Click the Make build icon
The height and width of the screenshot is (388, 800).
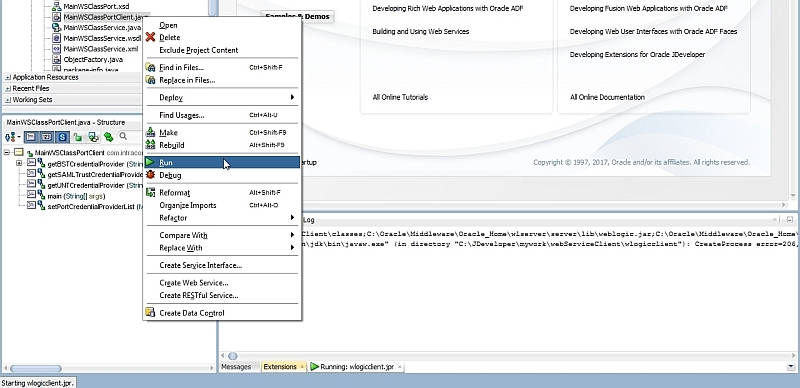pyautogui.click(x=150, y=133)
